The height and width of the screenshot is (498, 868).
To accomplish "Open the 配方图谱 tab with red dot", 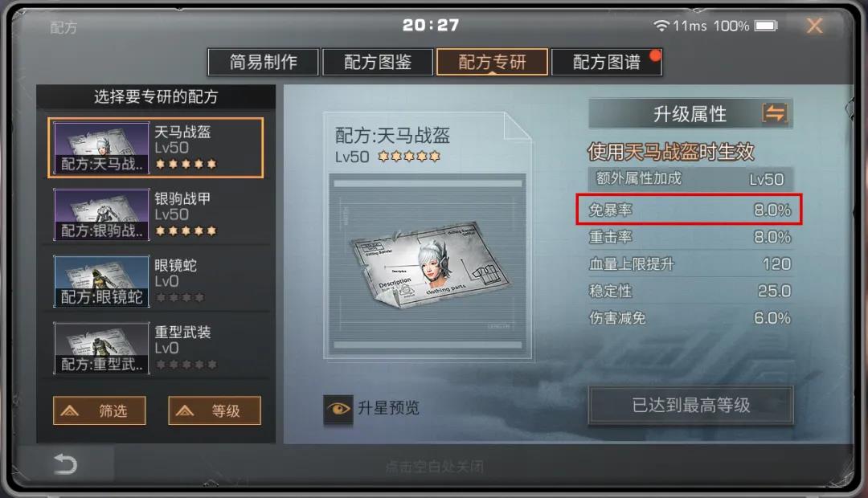I will tap(607, 62).
